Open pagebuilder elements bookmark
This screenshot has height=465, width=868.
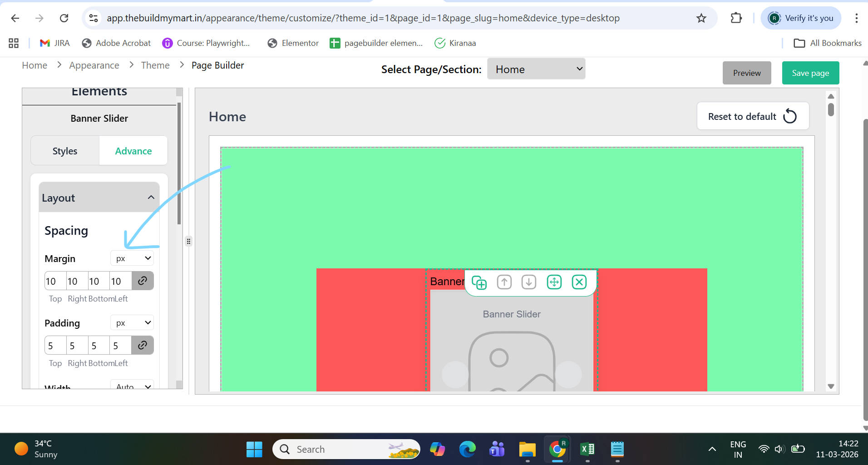coord(376,43)
